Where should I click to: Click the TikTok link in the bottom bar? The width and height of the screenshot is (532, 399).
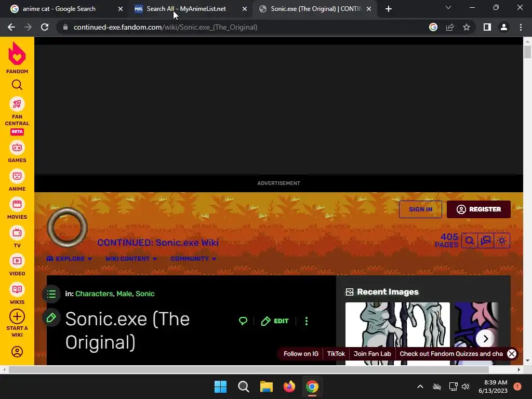[x=336, y=354]
